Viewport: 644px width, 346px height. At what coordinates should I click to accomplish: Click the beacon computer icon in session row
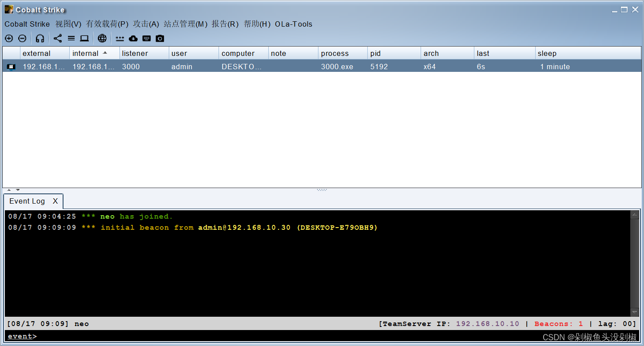point(11,67)
